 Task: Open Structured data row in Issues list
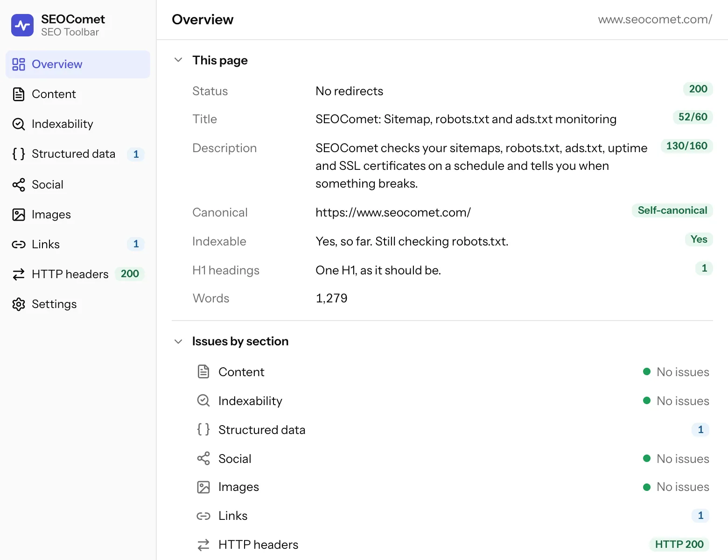453,430
